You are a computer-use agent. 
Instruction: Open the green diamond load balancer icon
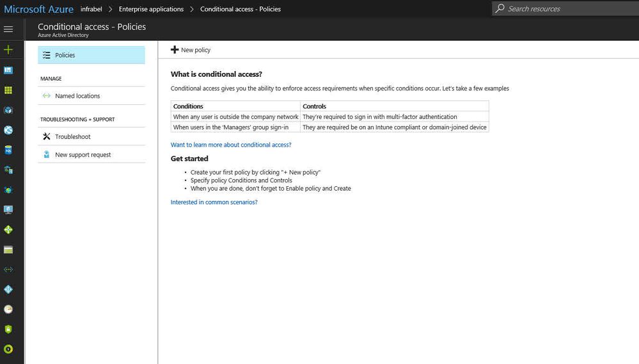pos(8,230)
